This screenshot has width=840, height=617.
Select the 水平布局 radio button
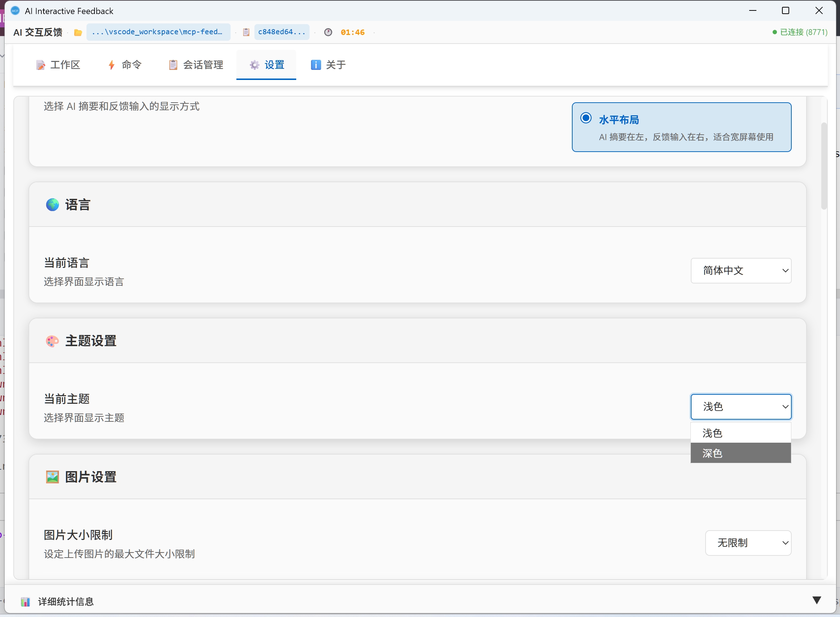pyautogui.click(x=586, y=118)
